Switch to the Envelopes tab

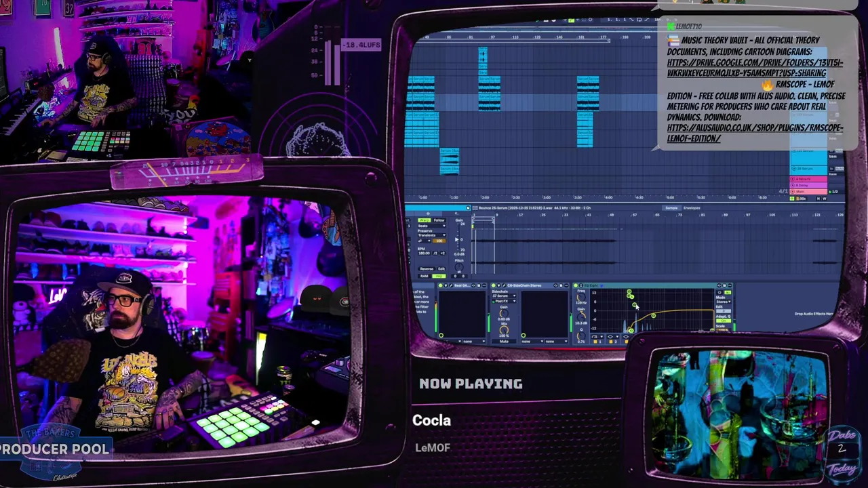[692, 207]
